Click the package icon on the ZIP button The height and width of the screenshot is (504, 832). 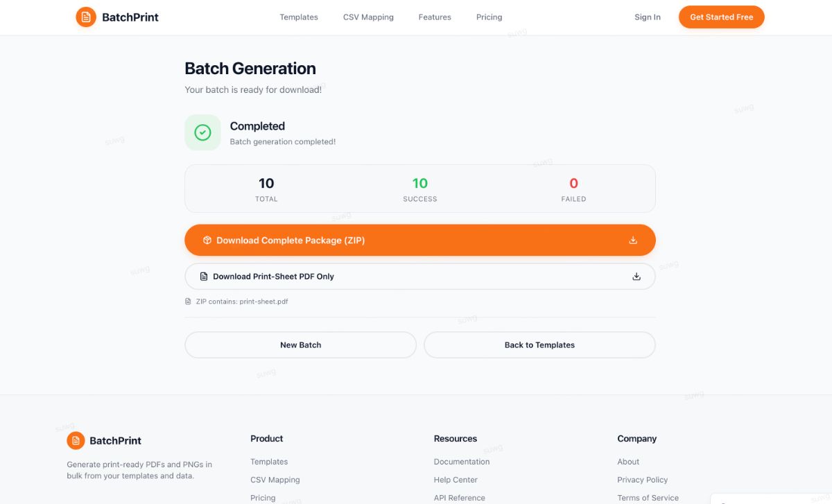207,239
